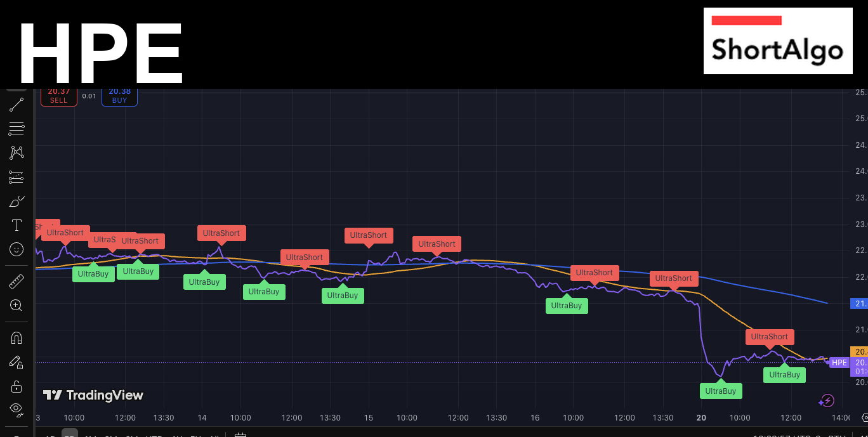Select the Measure ruler tool

(x=16, y=281)
